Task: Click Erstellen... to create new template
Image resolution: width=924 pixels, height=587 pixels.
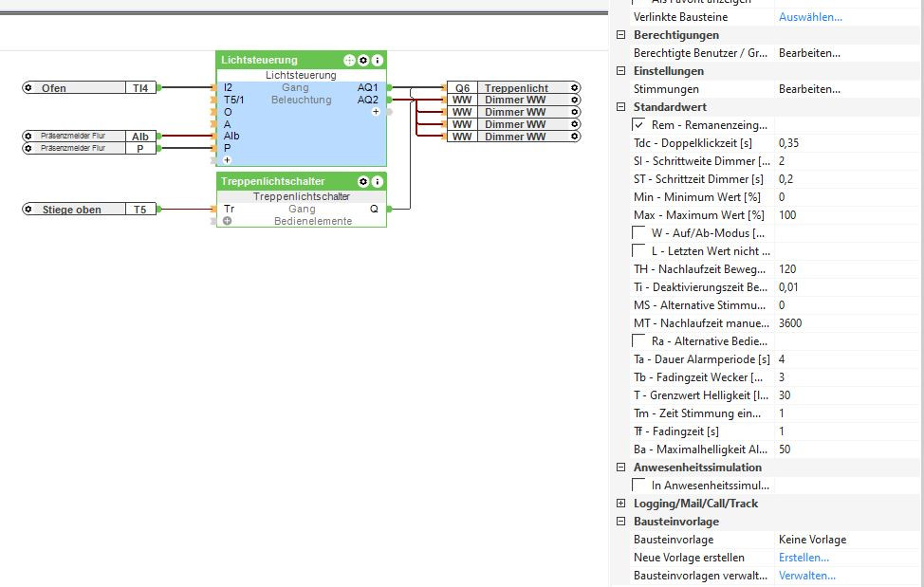Action: (x=804, y=558)
